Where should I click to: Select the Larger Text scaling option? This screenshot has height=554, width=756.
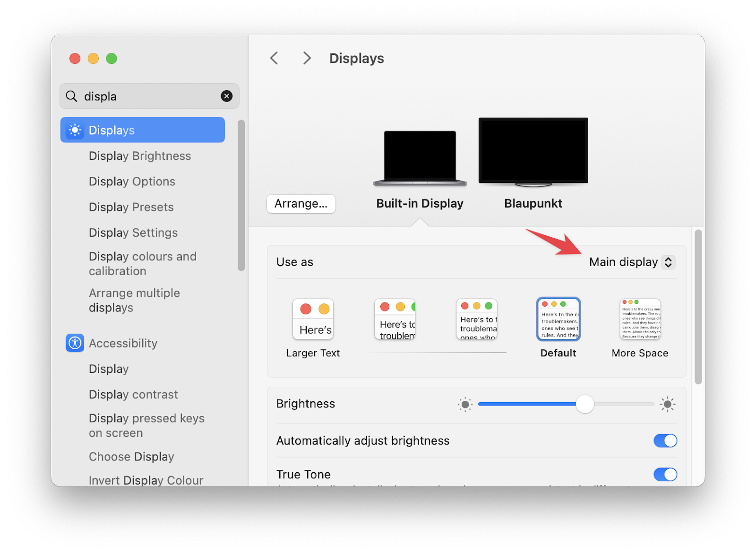click(x=313, y=319)
